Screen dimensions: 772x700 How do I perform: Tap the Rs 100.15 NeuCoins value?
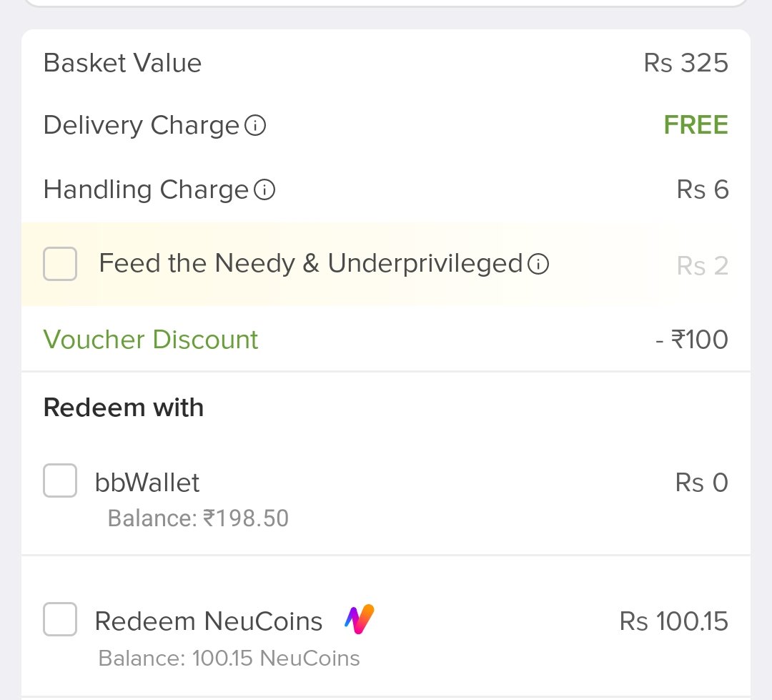(674, 621)
